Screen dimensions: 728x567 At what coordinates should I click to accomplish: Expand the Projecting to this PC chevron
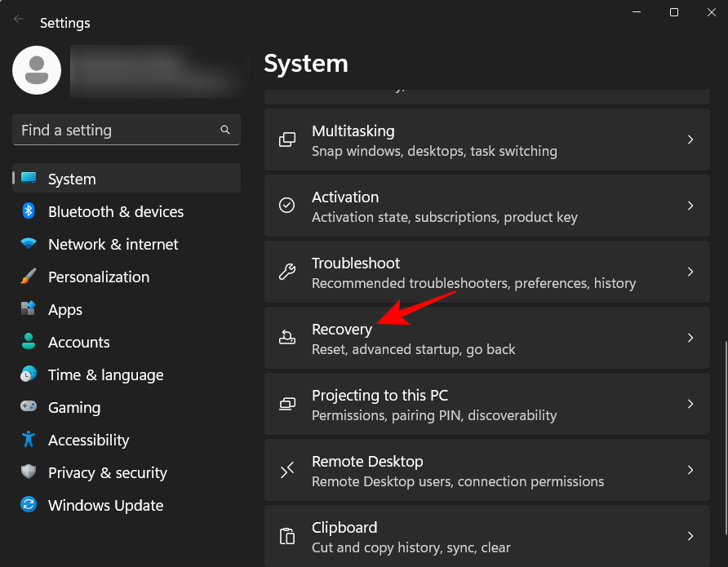pos(690,403)
